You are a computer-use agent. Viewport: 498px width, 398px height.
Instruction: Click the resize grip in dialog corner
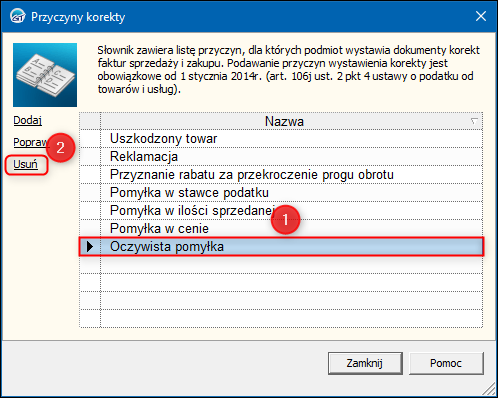pos(489,389)
